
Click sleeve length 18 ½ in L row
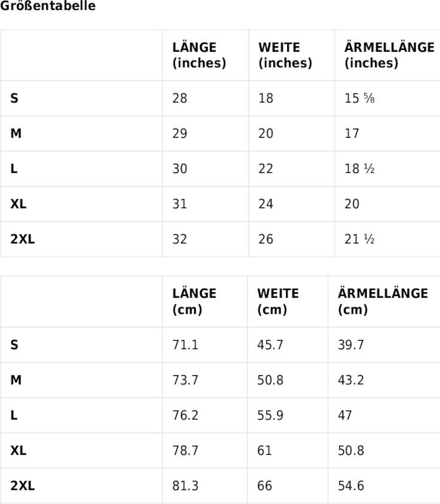point(359,169)
